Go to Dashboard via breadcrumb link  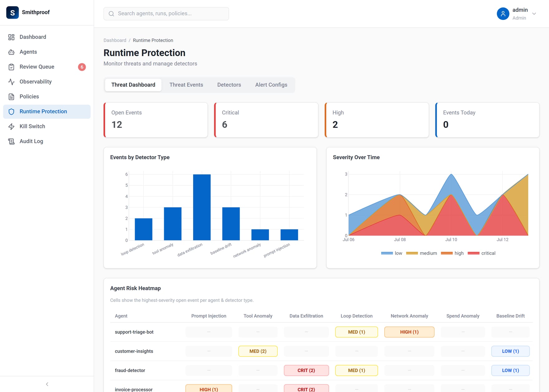click(115, 41)
